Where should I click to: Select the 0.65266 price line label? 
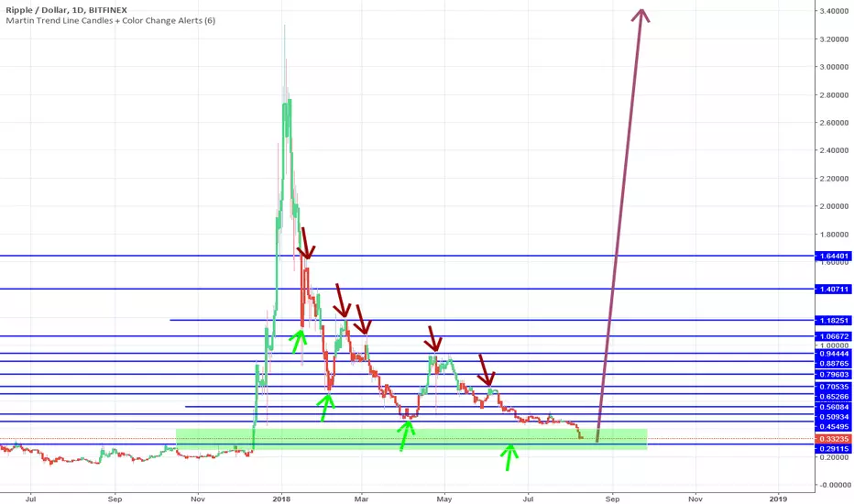pyautogui.click(x=832, y=397)
